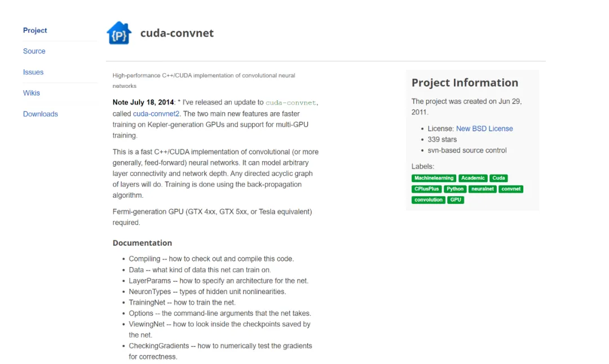This screenshot has width=609, height=364.
Task: Navigate to the Wikis section
Action: tap(32, 93)
